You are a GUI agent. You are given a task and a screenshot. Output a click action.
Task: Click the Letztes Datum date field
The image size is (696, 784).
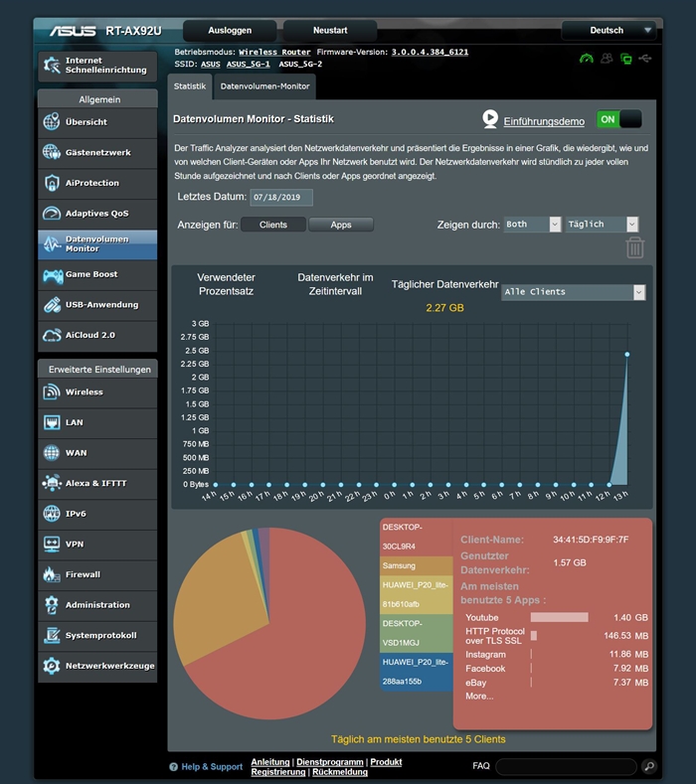(281, 197)
